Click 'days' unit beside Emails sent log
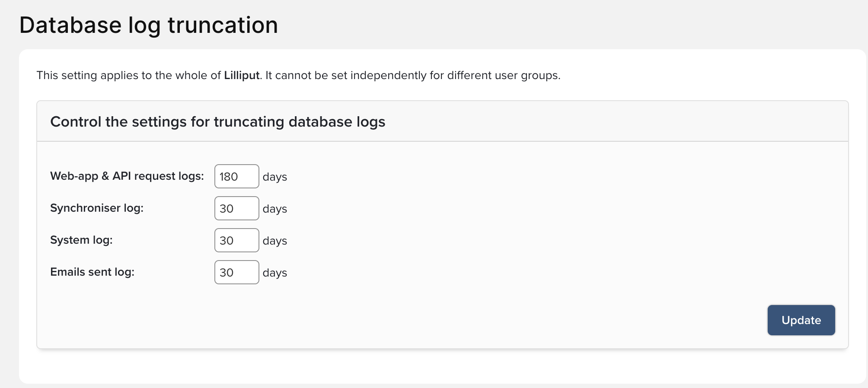868x388 pixels. tap(274, 273)
